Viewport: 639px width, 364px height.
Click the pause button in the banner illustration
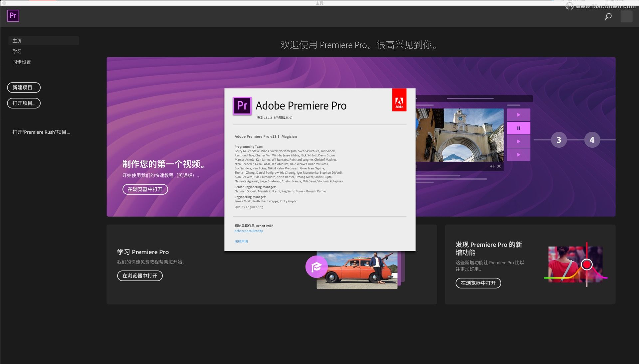(519, 128)
